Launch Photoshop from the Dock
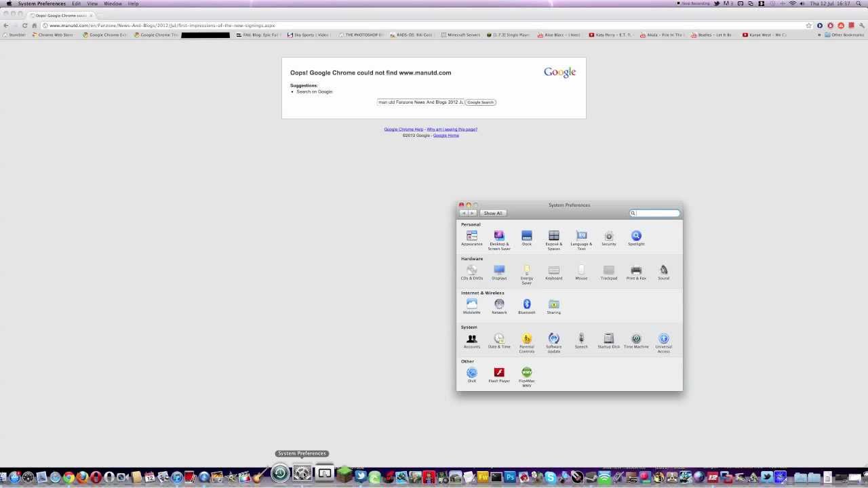Screen dimensions: 868x488 pos(510,477)
